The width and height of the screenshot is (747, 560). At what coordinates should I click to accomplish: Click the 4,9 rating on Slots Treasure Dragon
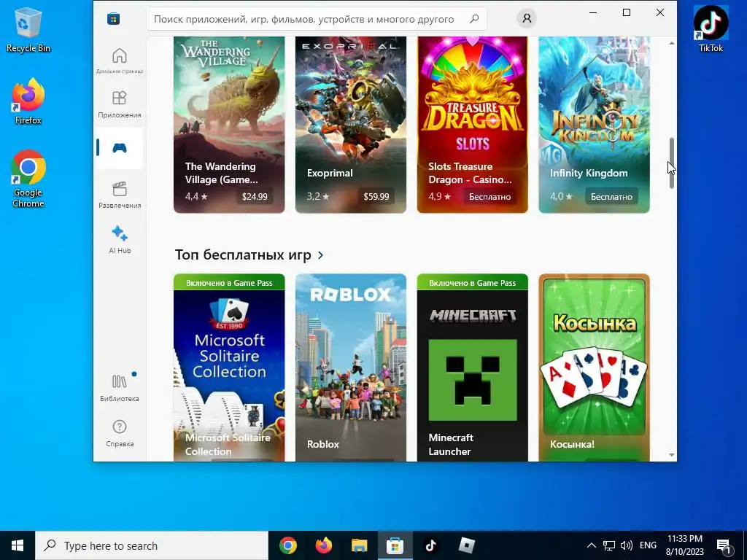tap(439, 196)
